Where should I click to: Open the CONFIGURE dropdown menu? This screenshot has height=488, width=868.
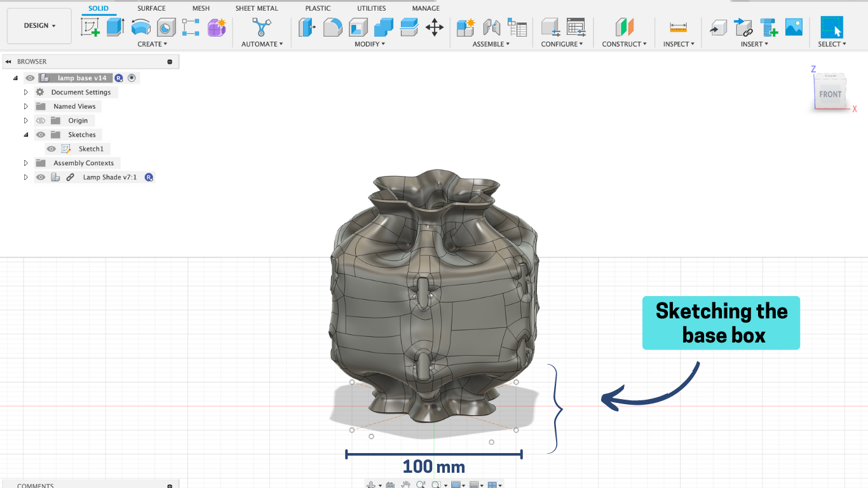[562, 44]
